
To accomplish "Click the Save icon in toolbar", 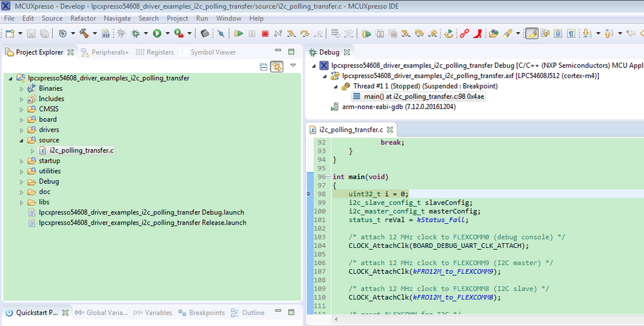I will click(x=30, y=34).
